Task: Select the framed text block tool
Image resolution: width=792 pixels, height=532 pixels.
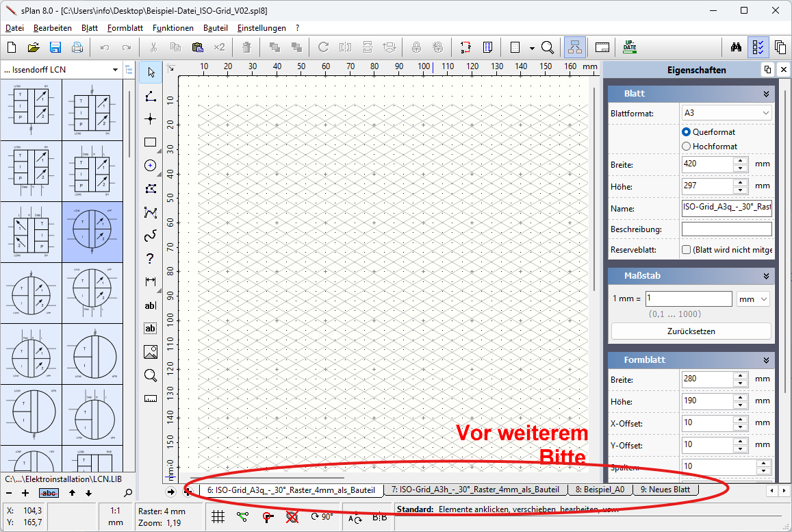Action: [151, 329]
